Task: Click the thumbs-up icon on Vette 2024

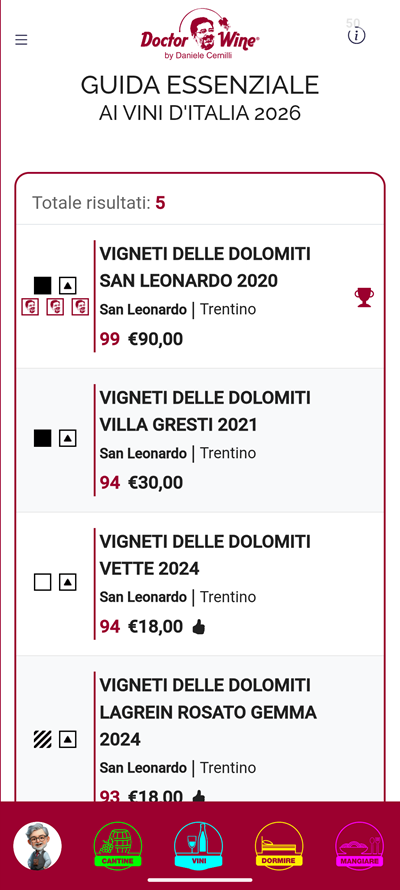Action: pyautogui.click(x=199, y=627)
